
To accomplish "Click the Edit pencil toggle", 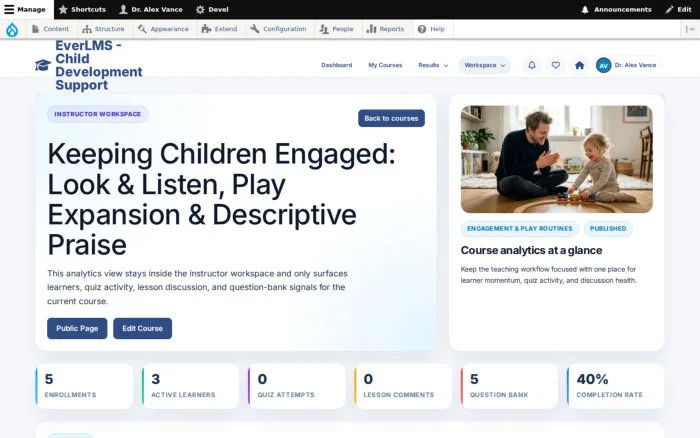I will [x=678, y=9].
